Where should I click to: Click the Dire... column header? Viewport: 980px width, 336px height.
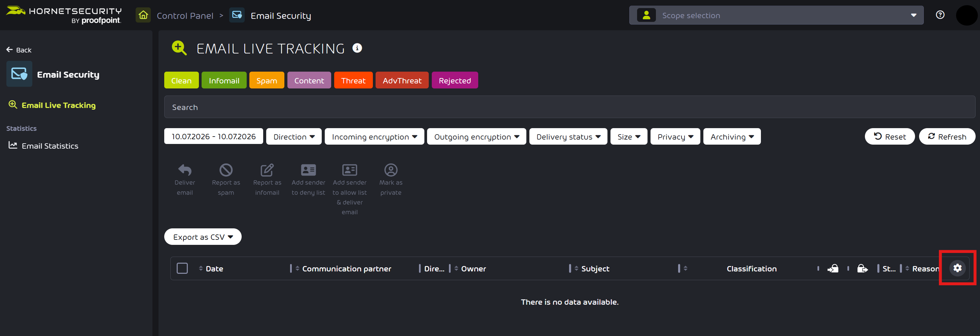tap(434, 269)
